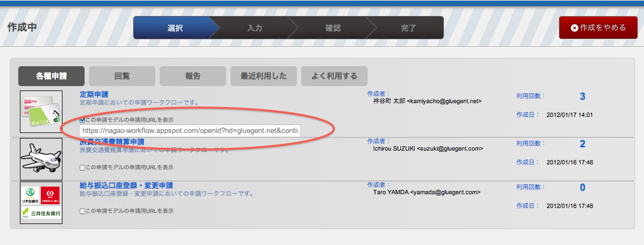Click the 選択 step in progress bar

click(x=175, y=28)
